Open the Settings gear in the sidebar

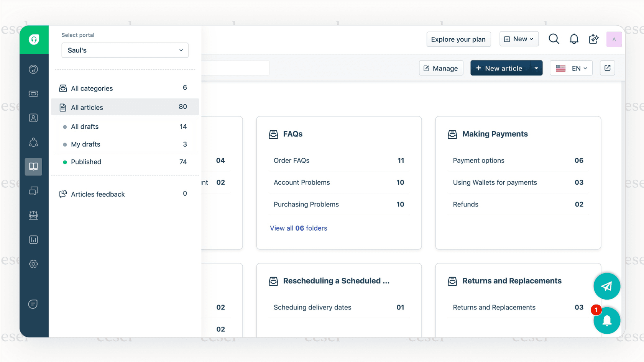point(33,264)
